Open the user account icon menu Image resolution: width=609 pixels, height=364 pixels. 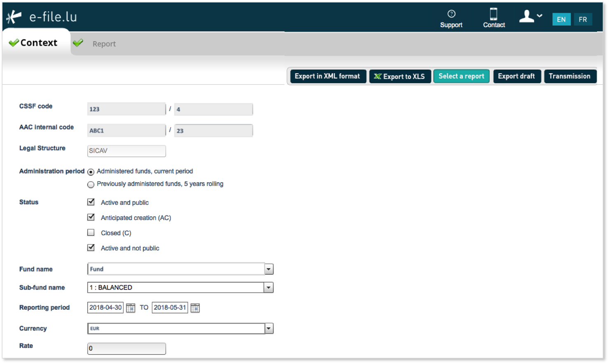pyautogui.click(x=530, y=16)
